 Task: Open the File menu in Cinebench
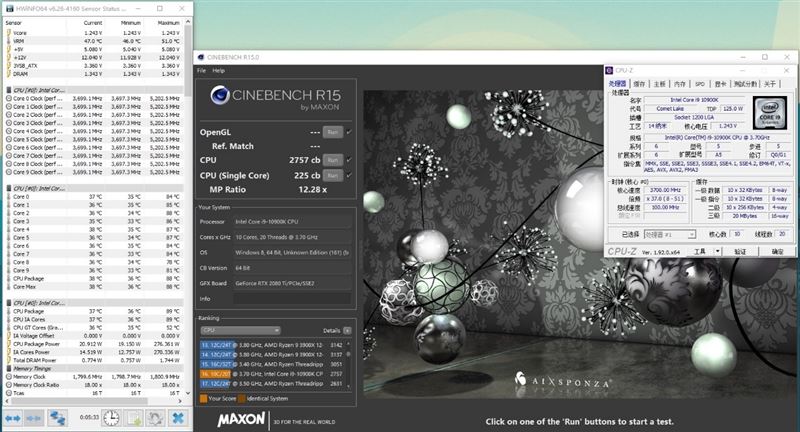click(202, 70)
